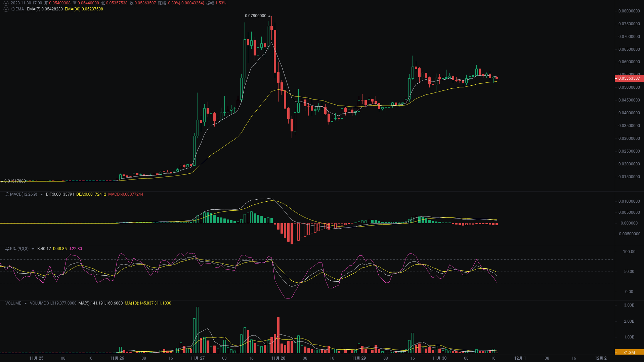This screenshot has width=644, height=362.
Task: Click the KDJ alert bell icon
Action: point(7,249)
